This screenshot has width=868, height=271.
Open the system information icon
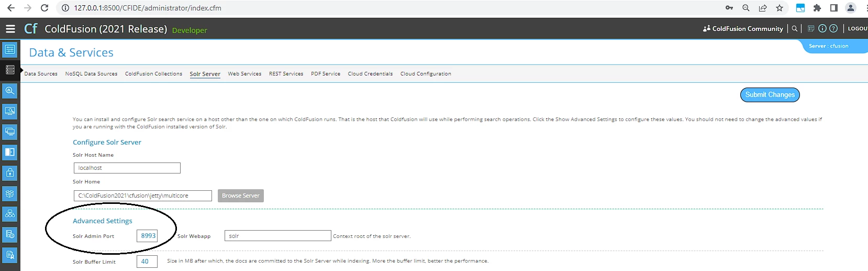point(822,29)
